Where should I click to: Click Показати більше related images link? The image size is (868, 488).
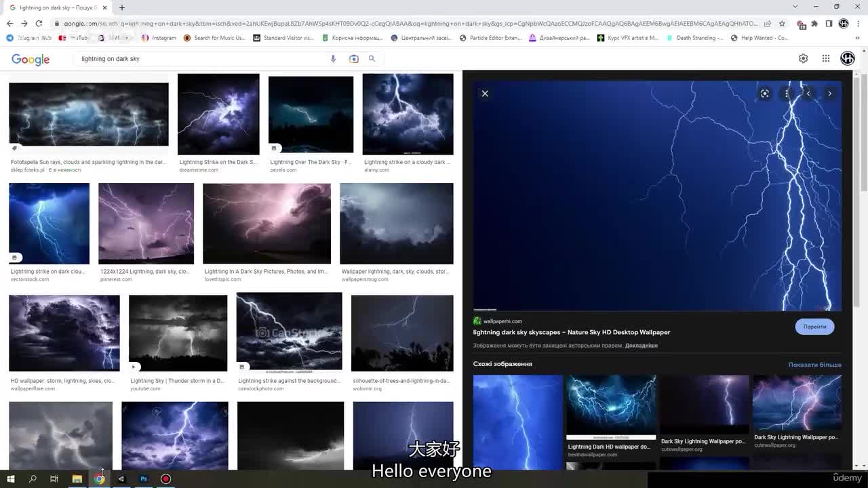814,365
